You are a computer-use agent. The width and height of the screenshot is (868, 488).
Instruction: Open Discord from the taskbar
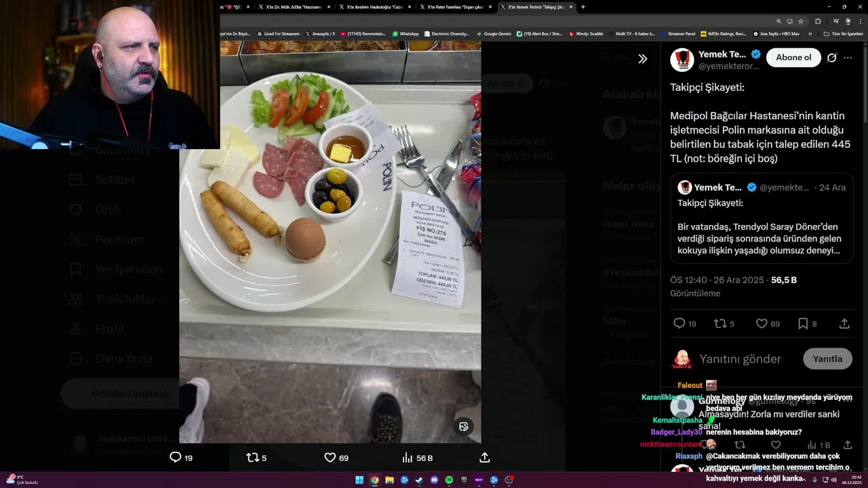pos(434,480)
